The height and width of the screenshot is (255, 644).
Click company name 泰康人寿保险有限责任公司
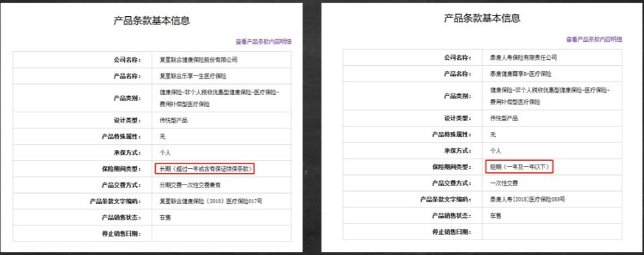click(x=523, y=58)
